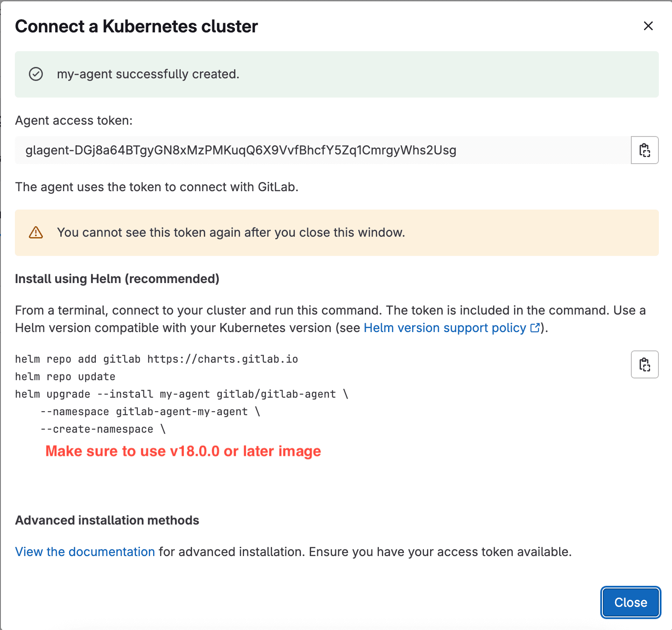672x630 pixels.
Task: Click the clipboard icon beside the token field
Action: coord(644,150)
